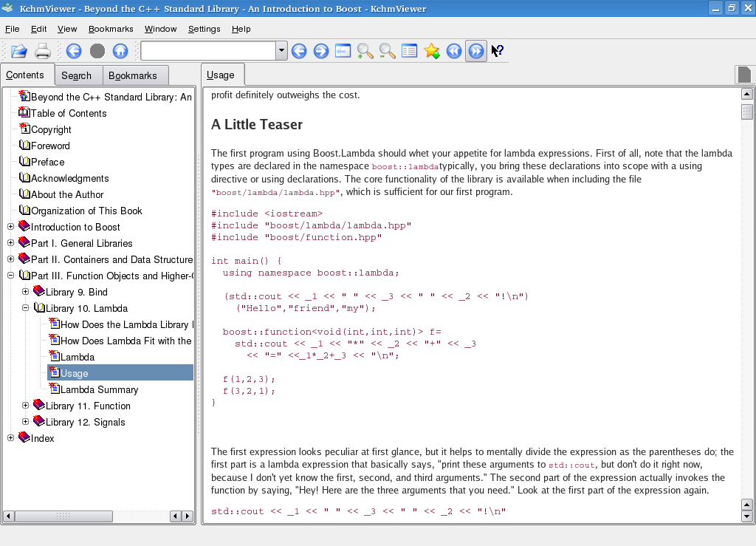This screenshot has width=756, height=546.
Task: Click document scroll-down arrow at bottom
Action: [746, 516]
